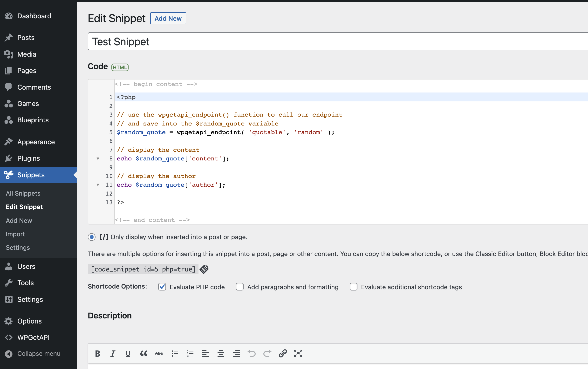
Task: Click the Description heading text
Action: pos(110,316)
